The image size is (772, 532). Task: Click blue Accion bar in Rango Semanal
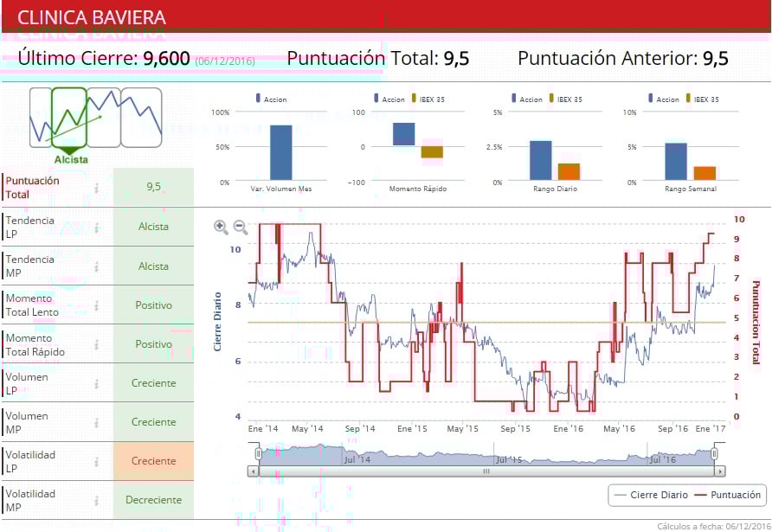[x=676, y=162]
